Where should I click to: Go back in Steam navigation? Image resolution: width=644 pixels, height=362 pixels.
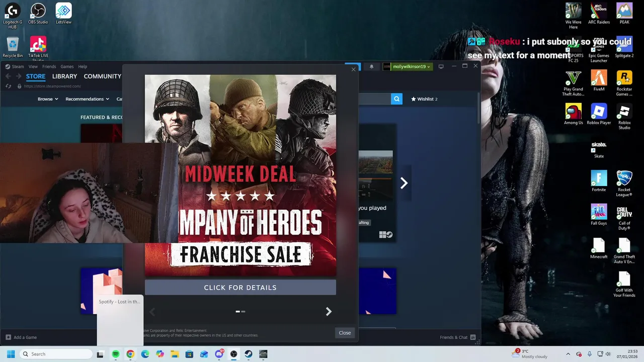pyautogui.click(x=8, y=76)
